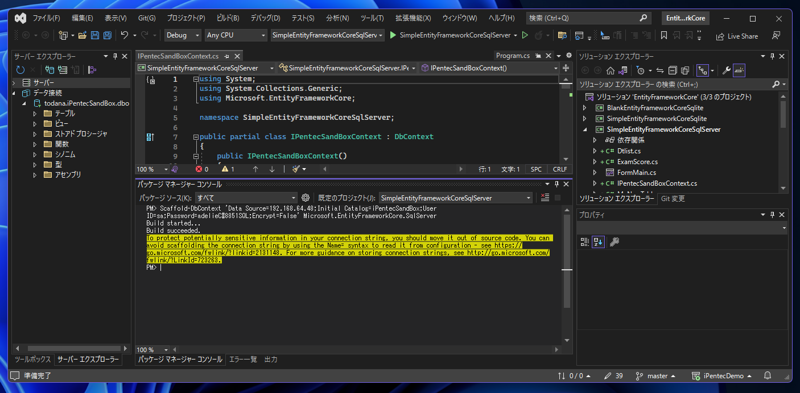
Task: Open the デバッグ(D) menu
Action: tap(265, 18)
